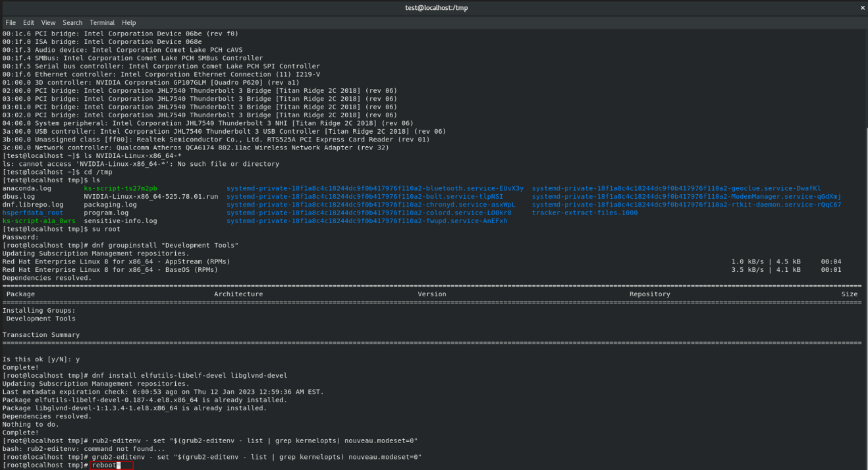The width and height of the screenshot is (868, 470).
Task: Click the tracker-extract-files.1000 entry
Action: point(585,213)
